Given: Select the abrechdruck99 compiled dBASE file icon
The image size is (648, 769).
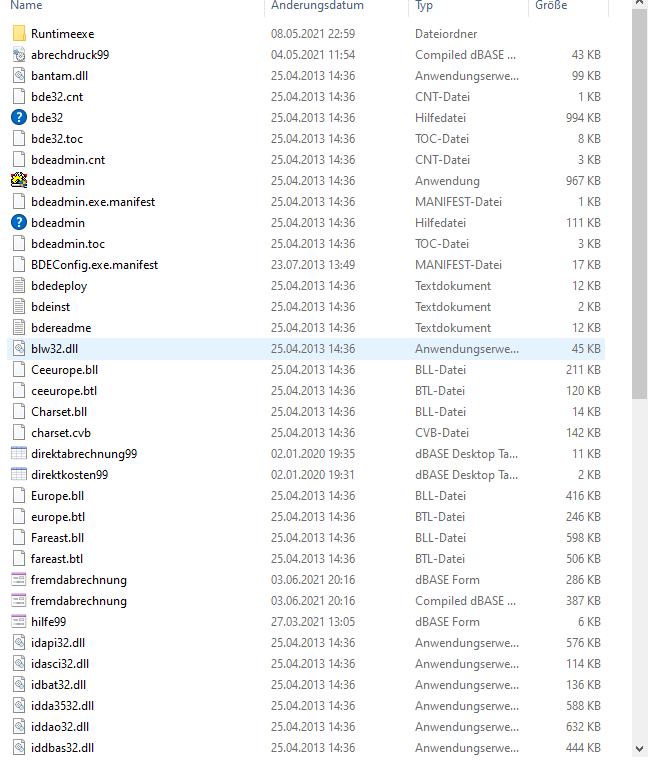Looking at the screenshot, I should [19, 55].
